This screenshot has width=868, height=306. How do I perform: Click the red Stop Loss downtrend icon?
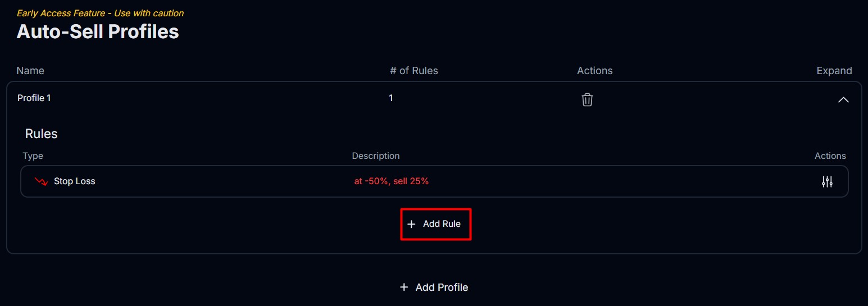pyautogui.click(x=41, y=181)
